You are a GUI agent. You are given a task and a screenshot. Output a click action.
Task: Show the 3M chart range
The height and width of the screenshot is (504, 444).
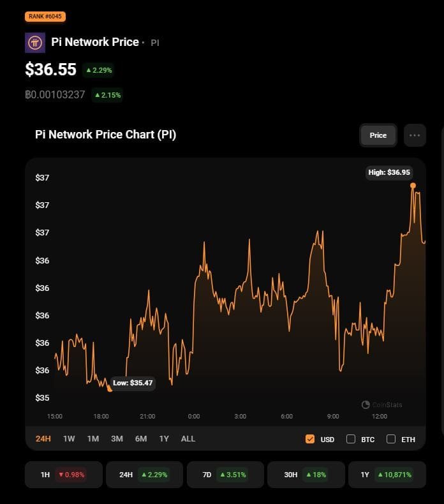117,439
